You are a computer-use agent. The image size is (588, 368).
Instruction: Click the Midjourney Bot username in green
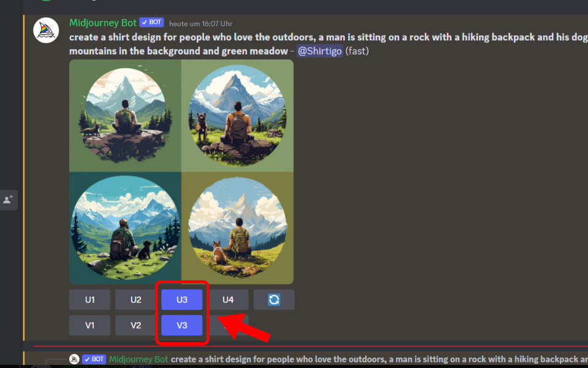click(x=103, y=23)
